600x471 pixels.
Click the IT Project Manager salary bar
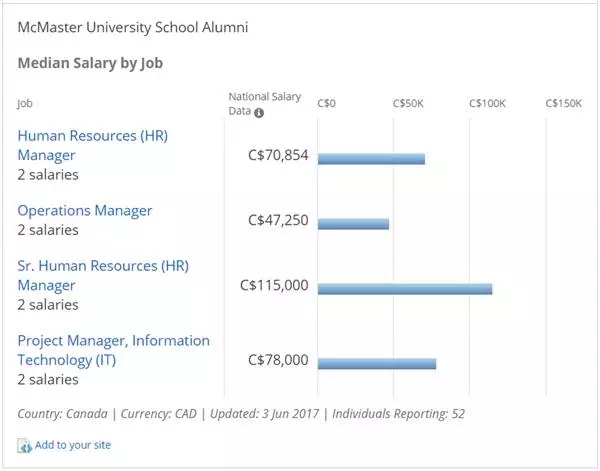[x=377, y=363]
